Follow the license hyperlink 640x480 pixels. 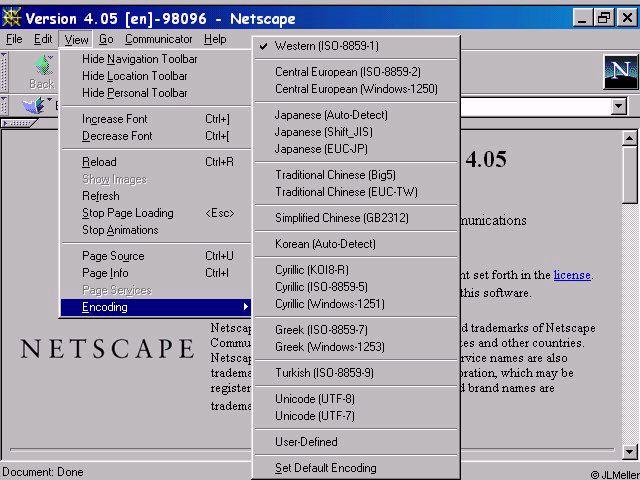click(572, 275)
